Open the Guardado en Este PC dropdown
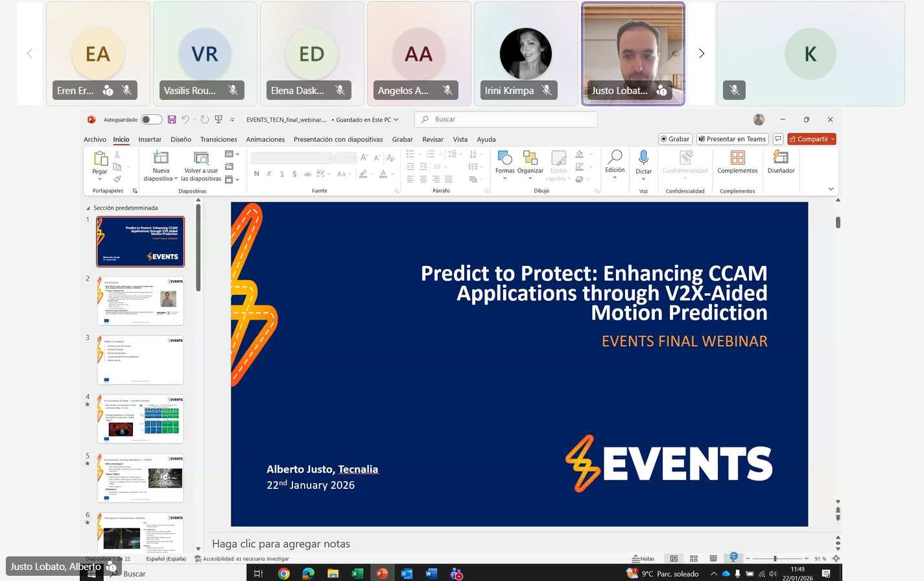 [367, 120]
